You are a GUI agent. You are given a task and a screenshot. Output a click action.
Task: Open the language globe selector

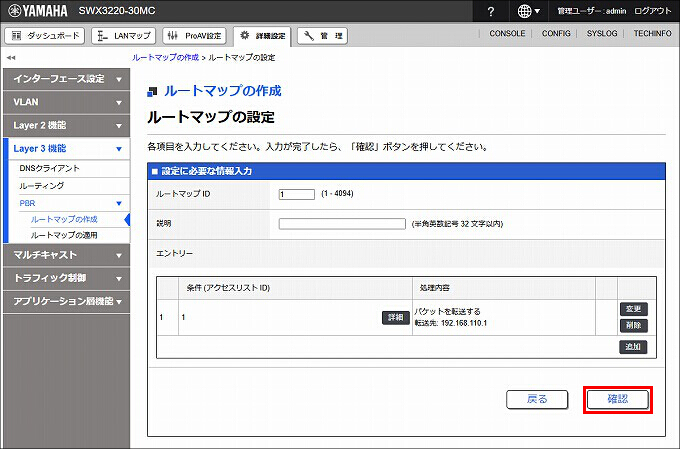click(529, 11)
